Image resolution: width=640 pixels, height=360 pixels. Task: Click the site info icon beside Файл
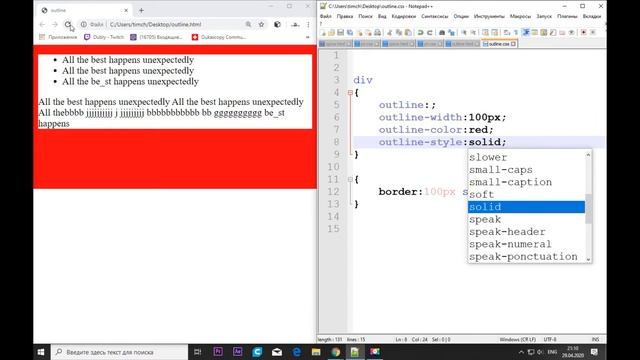pos(84,24)
